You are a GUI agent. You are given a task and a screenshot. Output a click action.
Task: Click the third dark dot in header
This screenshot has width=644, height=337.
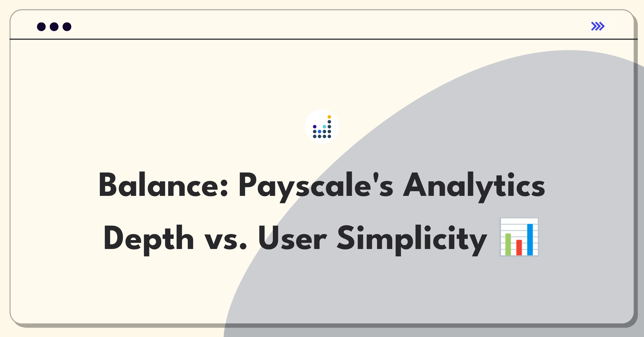pyautogui.click(x=67, y=27)
